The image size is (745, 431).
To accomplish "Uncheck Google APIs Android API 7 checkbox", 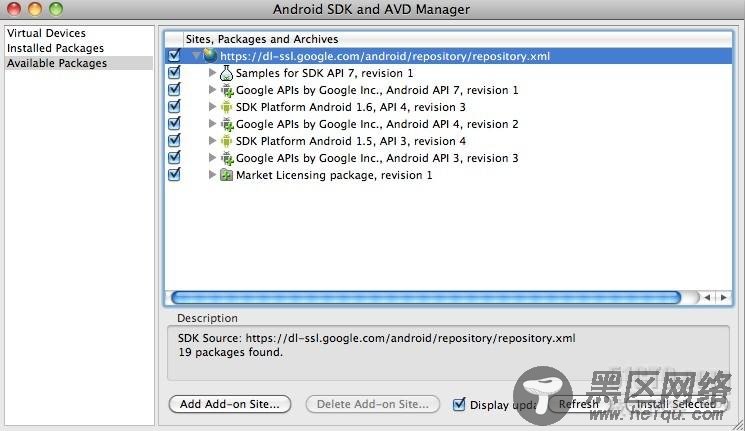I will click(x=174, y=89).
